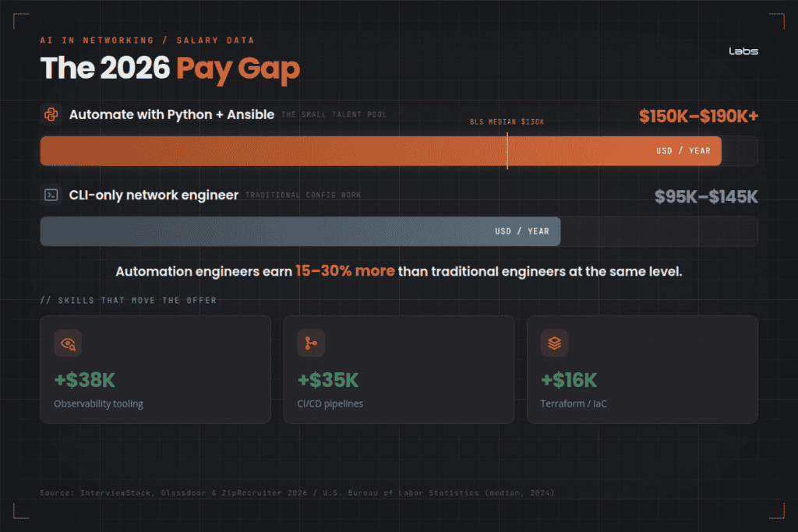
Task: Click the Source citation footer text
Action: pos(297,492)
